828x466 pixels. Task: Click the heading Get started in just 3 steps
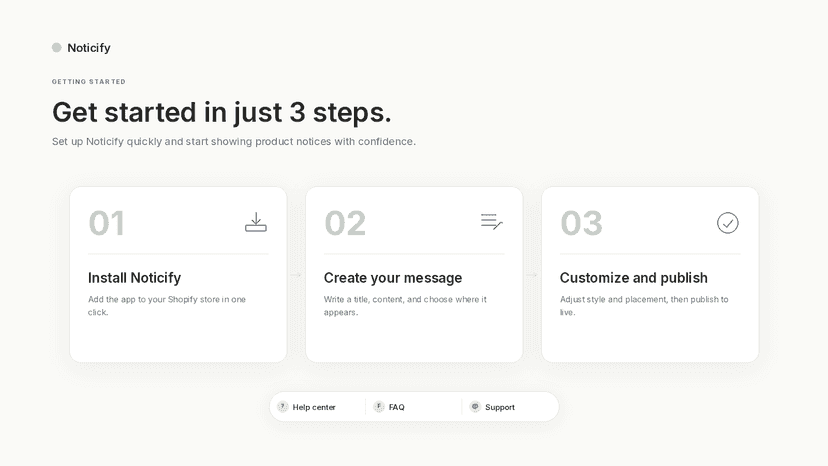tap(222, 112)
